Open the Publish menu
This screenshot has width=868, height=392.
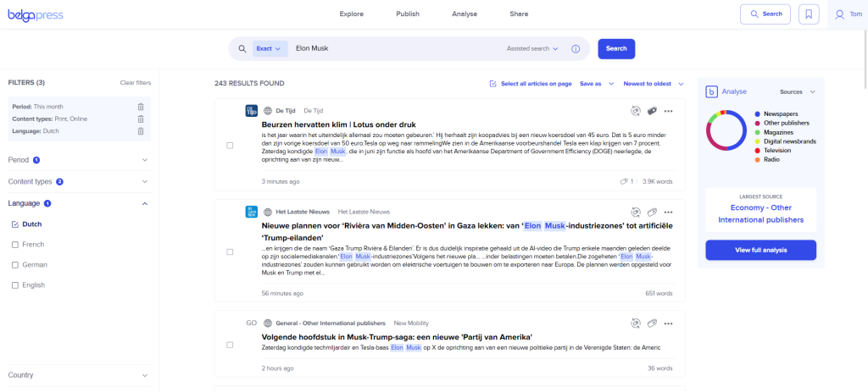tap(408, 14)
